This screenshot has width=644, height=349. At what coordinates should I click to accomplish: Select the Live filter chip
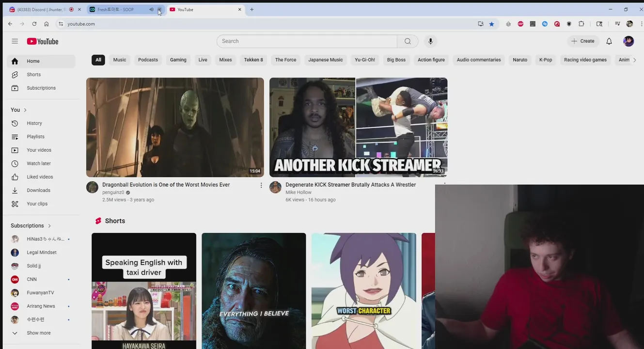click(x=203, y=60)
